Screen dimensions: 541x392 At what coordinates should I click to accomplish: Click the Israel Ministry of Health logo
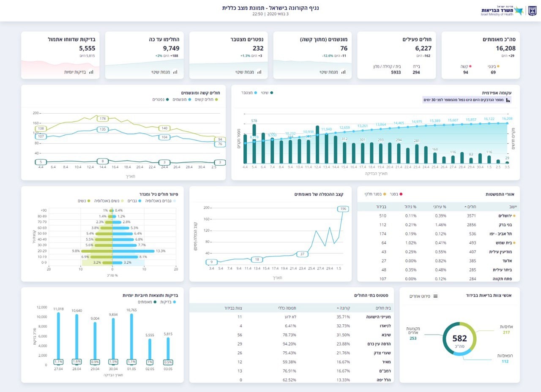(x=502, y=11)
